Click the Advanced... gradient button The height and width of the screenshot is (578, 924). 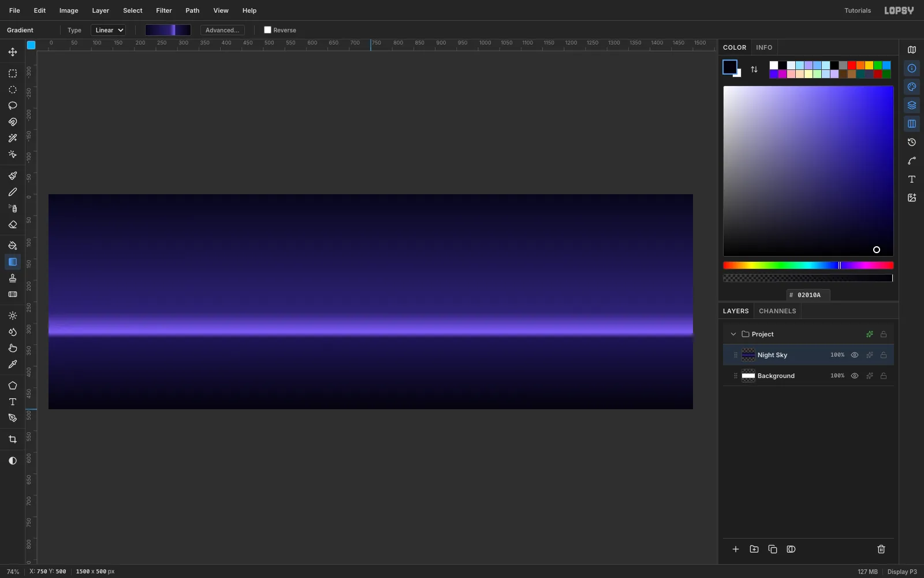pos(222,30)
